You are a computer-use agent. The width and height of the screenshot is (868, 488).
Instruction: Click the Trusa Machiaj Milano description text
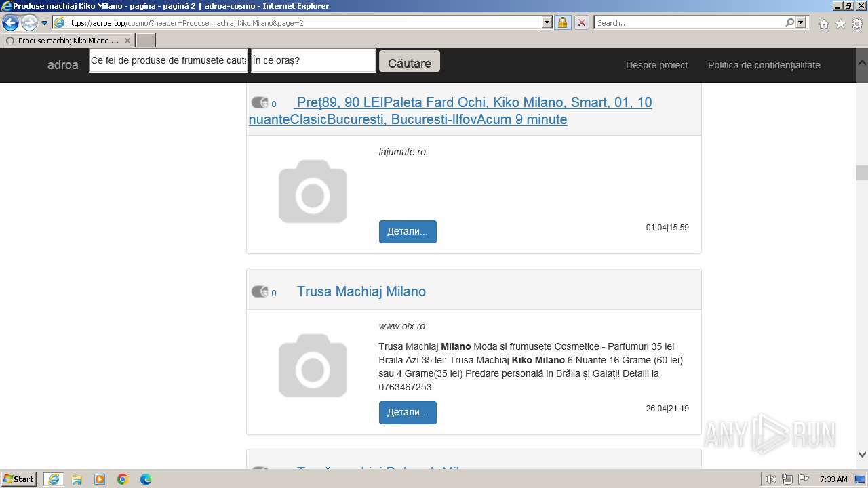tap(531, 367)
